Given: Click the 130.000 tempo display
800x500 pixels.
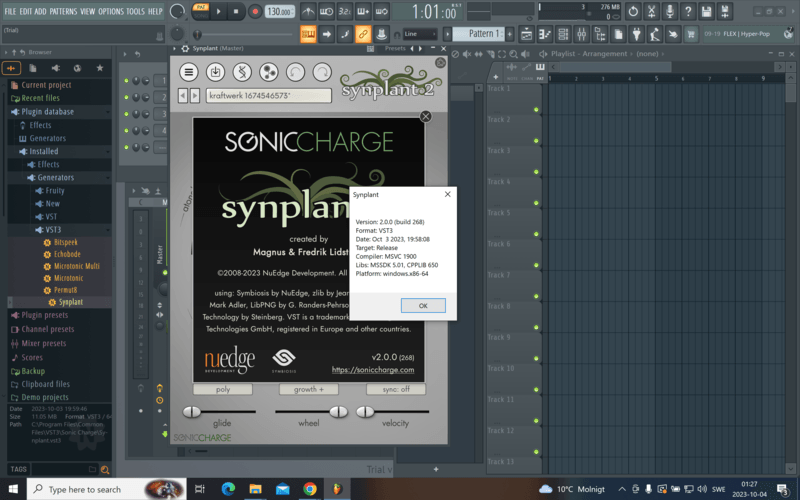Looking at the screenshot, I should (x=280, y=11).
